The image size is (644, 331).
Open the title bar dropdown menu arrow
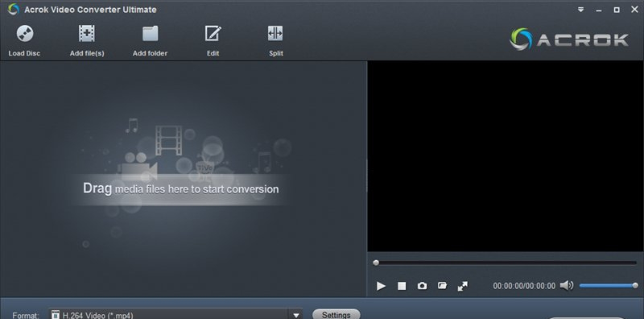pos(580,10)
